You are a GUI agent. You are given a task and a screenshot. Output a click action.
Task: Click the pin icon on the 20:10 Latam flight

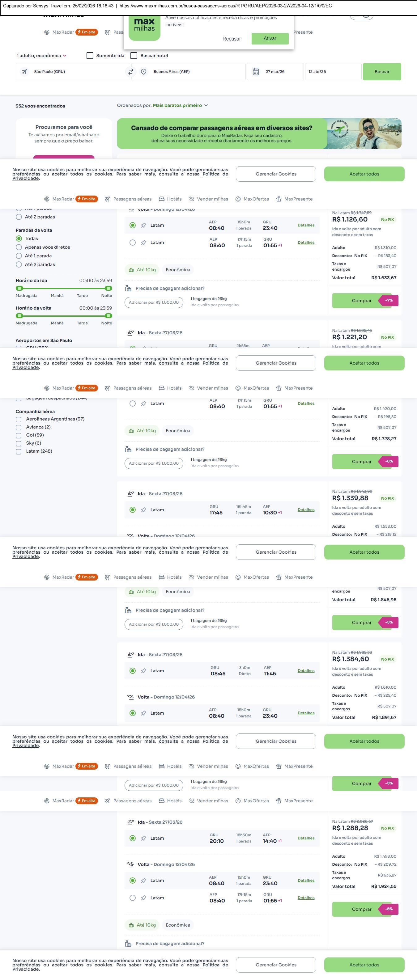coord(143,838)
